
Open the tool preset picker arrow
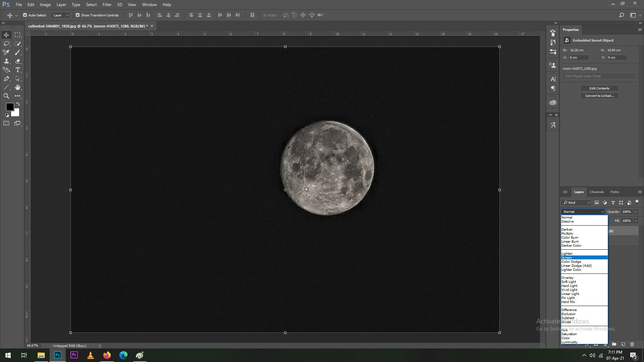pyautogui.click(x=16, y=15)
